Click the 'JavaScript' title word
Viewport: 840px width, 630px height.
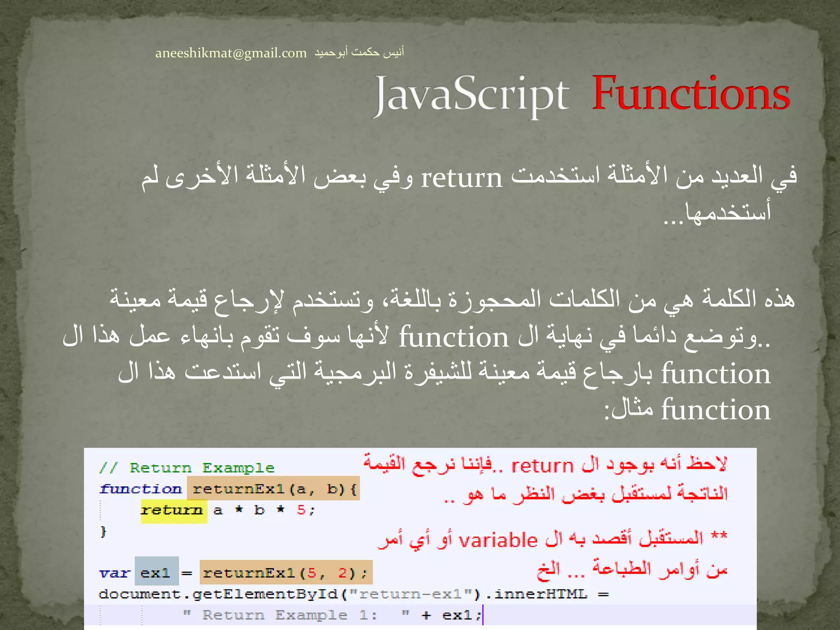tap(472, 97)
